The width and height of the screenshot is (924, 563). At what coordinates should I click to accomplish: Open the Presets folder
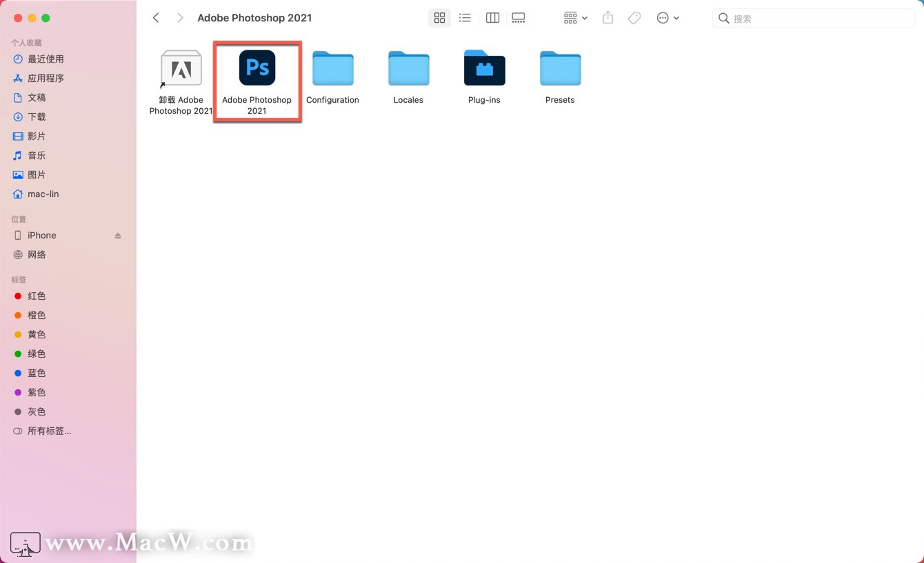pyautogui.click(x=561, y=68)
